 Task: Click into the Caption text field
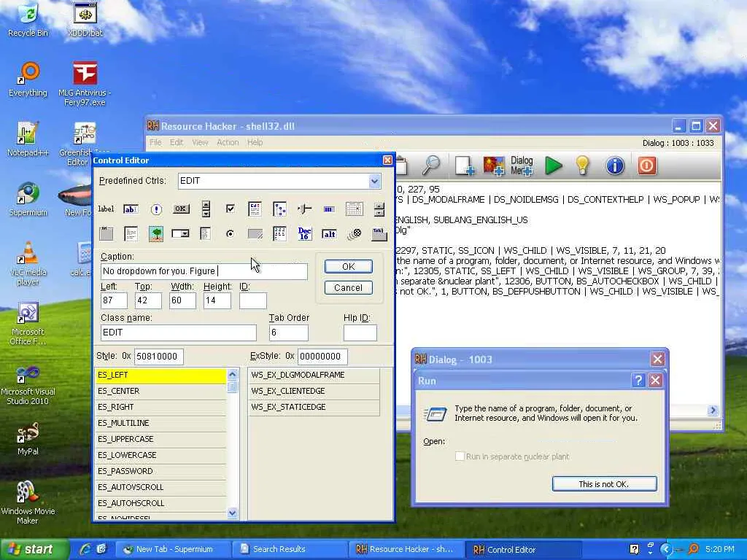click(x=204, y=271)
